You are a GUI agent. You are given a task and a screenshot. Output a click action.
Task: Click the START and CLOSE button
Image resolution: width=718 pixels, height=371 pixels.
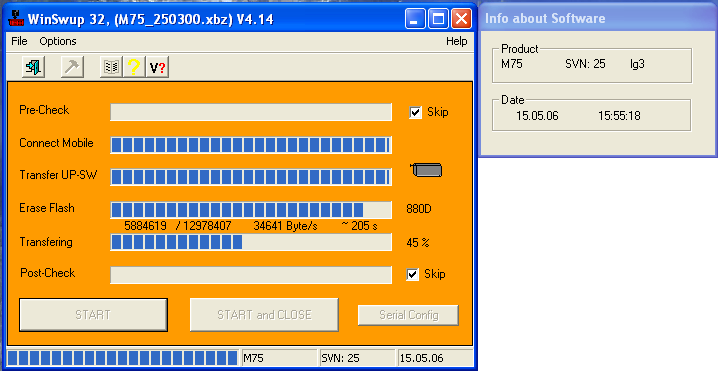click(x=264, y=315)
